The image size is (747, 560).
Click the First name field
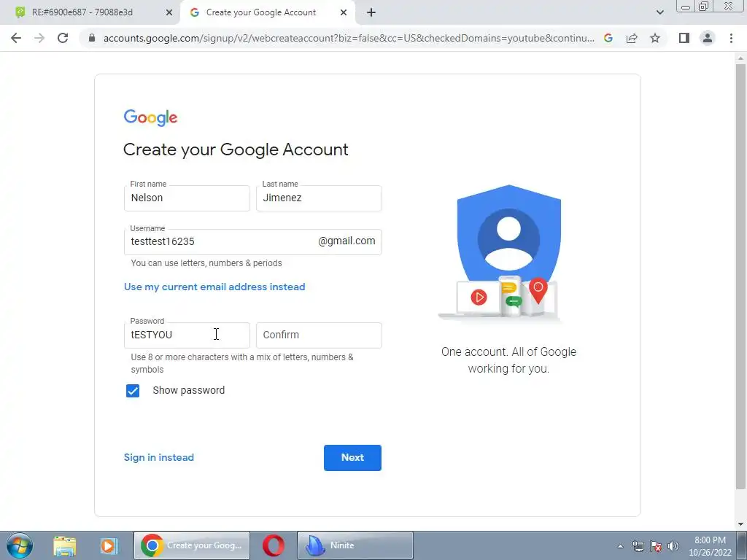click(x=187, y=198)
